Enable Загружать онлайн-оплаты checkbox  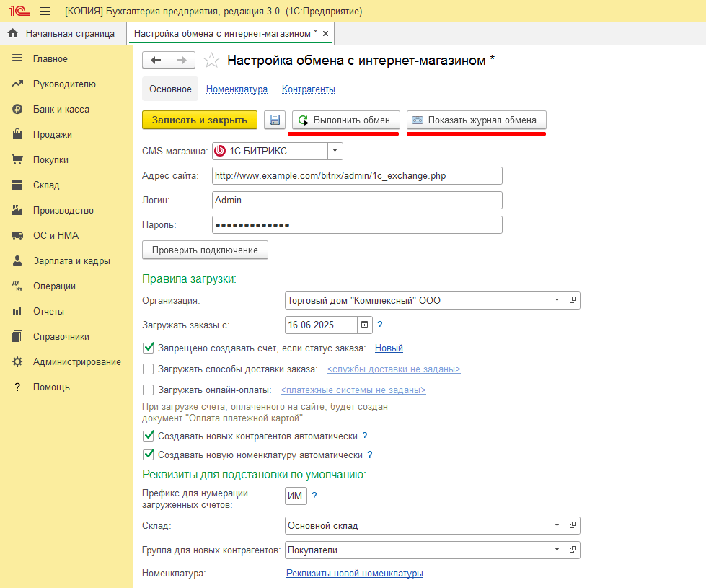click(x=148, y=390)
